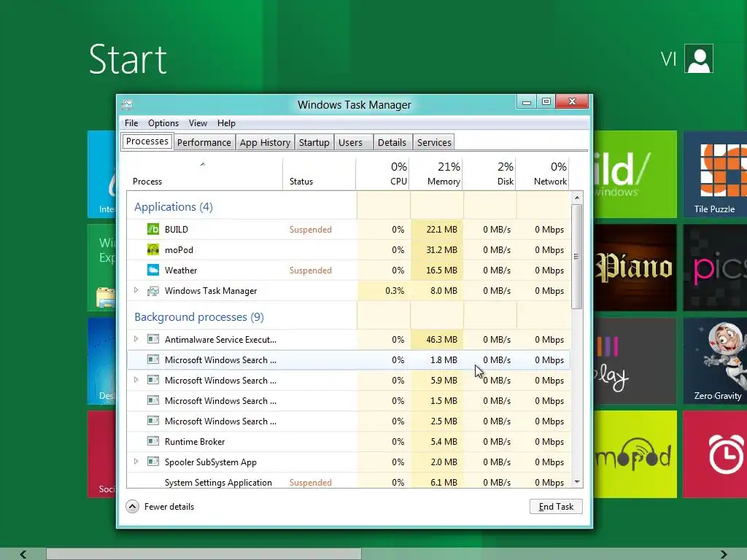The image size is (747, 560).
Task: Switch to the App History tab
Action: pyautogui.click(x=265, y=142)
